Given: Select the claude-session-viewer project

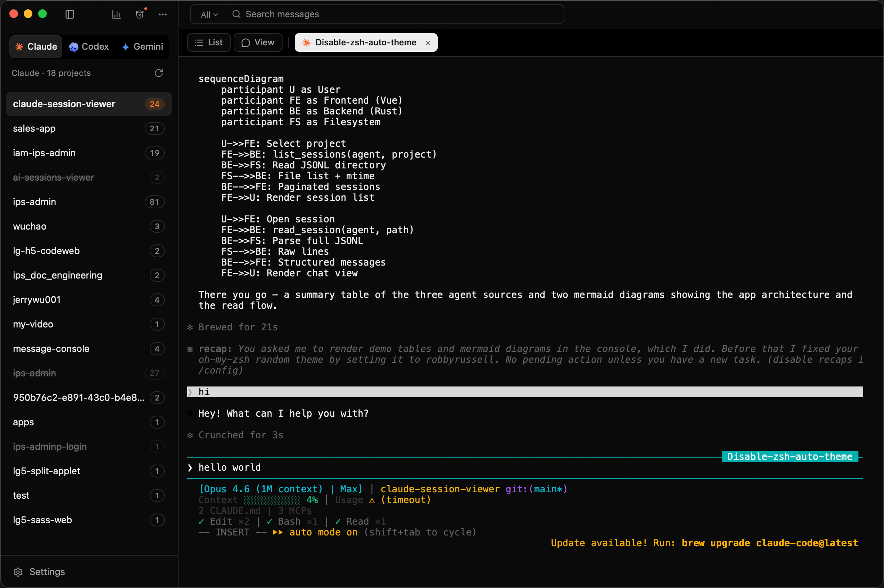Looking at the screenshot, I should (x=89, y=104).
